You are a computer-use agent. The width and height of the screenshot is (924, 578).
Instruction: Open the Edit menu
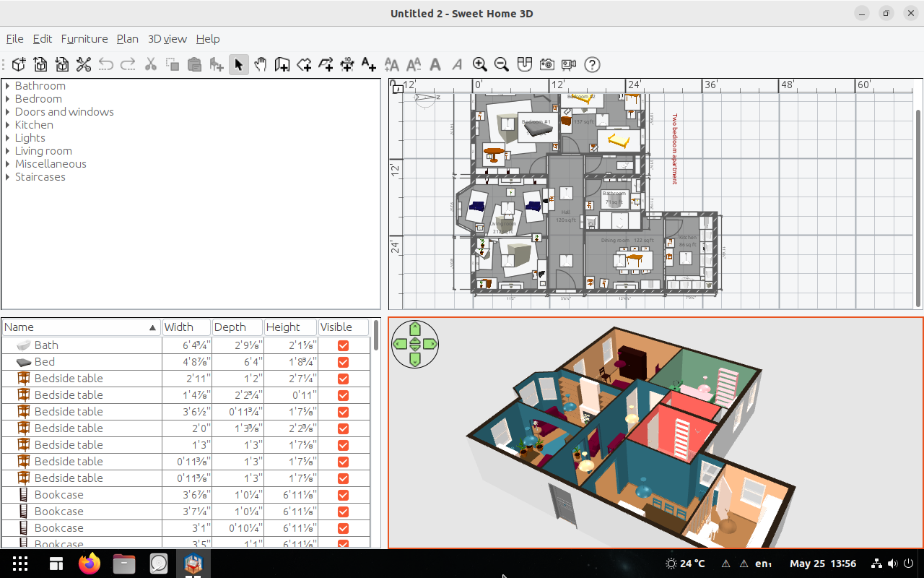[43, 39]
